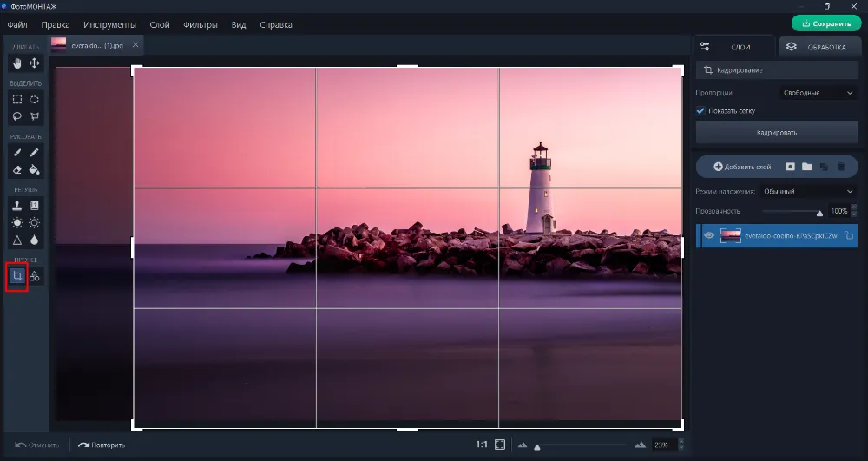The width and height of the screenshot is (868, 461).
Task: Select the Move tool with four arrows
Action: pyautogui.click(x=35, y=63)
